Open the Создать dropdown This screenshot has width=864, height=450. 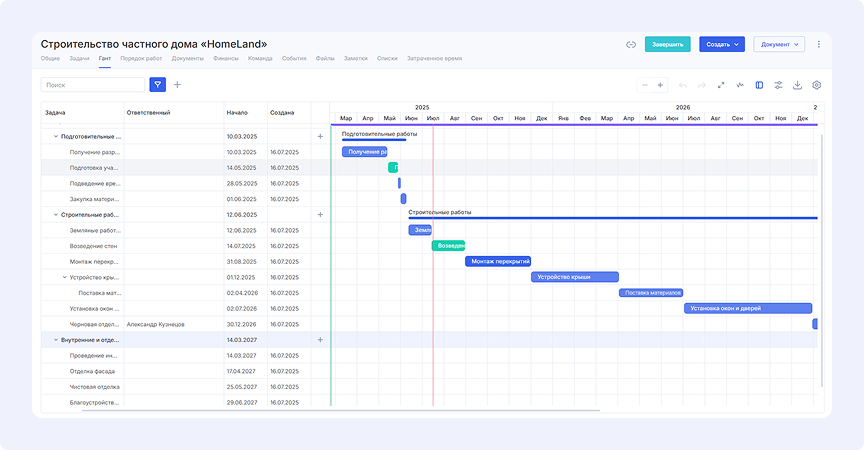click(722, 45)
